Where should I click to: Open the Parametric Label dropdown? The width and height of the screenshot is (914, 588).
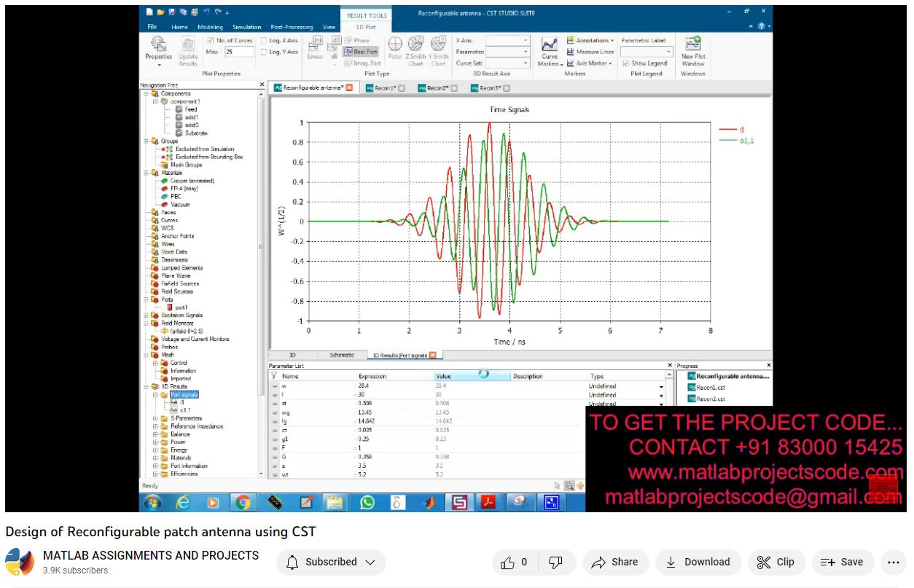[x=647, y=52]
